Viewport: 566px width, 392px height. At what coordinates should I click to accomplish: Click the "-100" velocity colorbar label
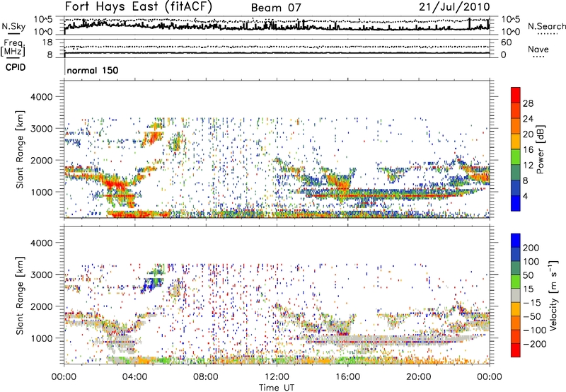click(535, 330)
